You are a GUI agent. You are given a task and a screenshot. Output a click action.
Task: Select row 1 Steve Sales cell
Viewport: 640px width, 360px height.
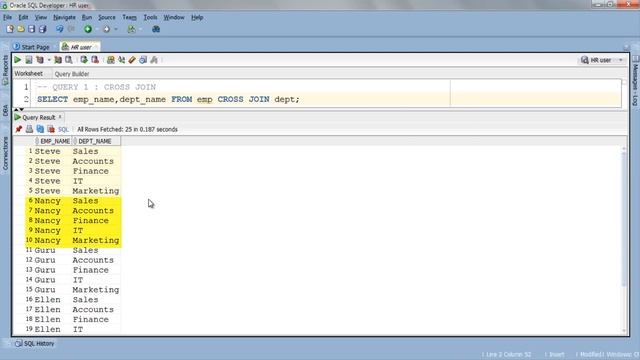85,151
